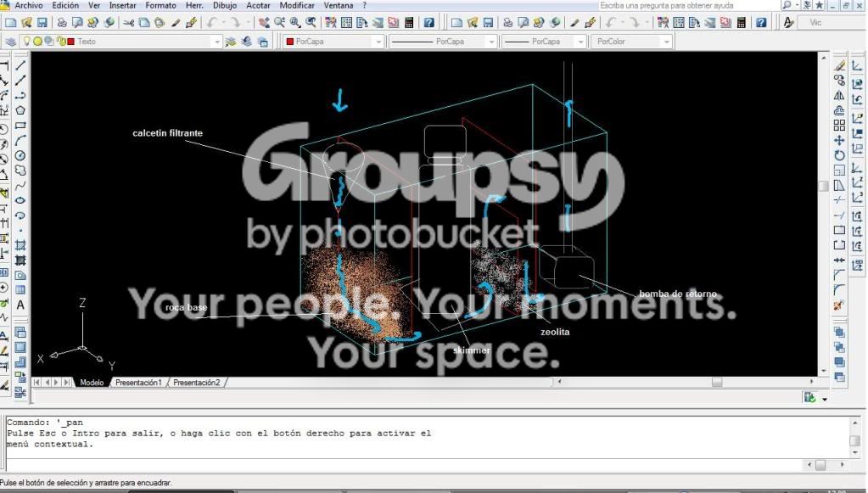Open the Layer States Manager icon
This screenshot has height=493, width=868.
263,42
